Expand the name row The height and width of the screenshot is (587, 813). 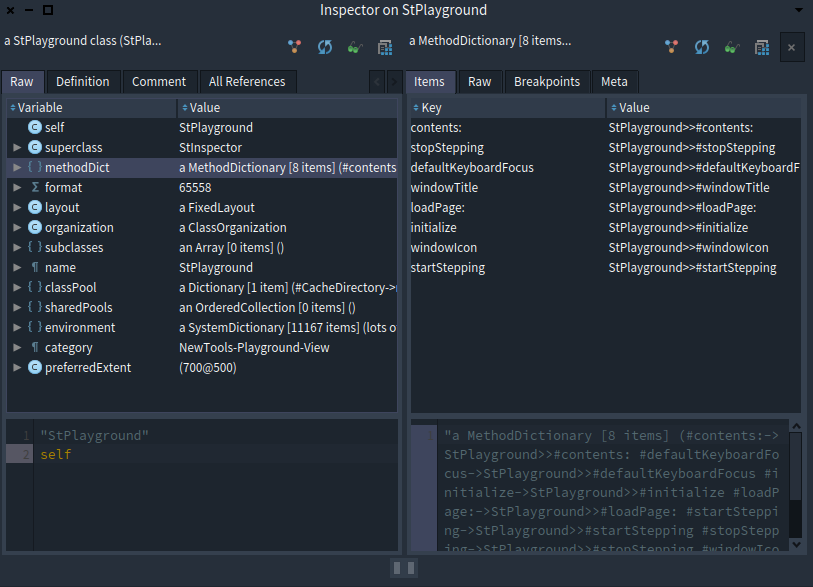click(17, 267)
